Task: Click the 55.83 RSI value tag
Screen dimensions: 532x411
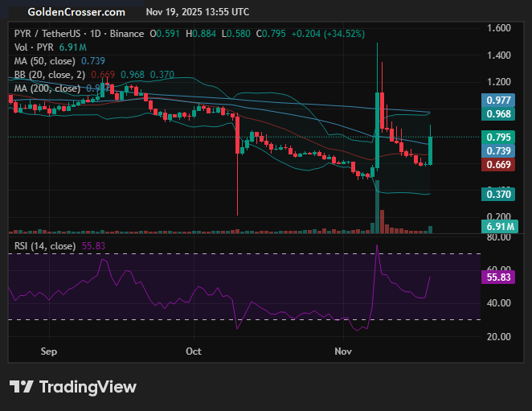Action: click(x=498, y=277)
